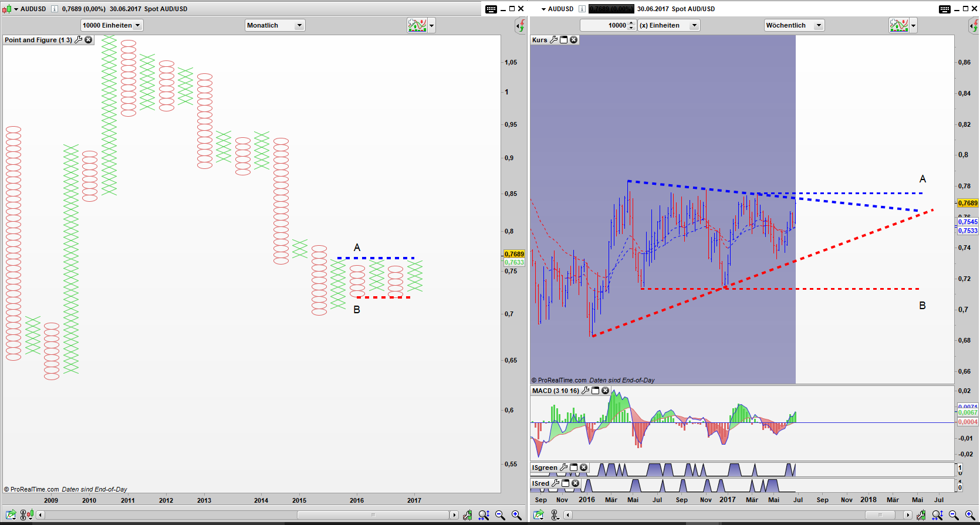Open (x) Einheiten dropdown in right chart

click(x=669, y=25)
